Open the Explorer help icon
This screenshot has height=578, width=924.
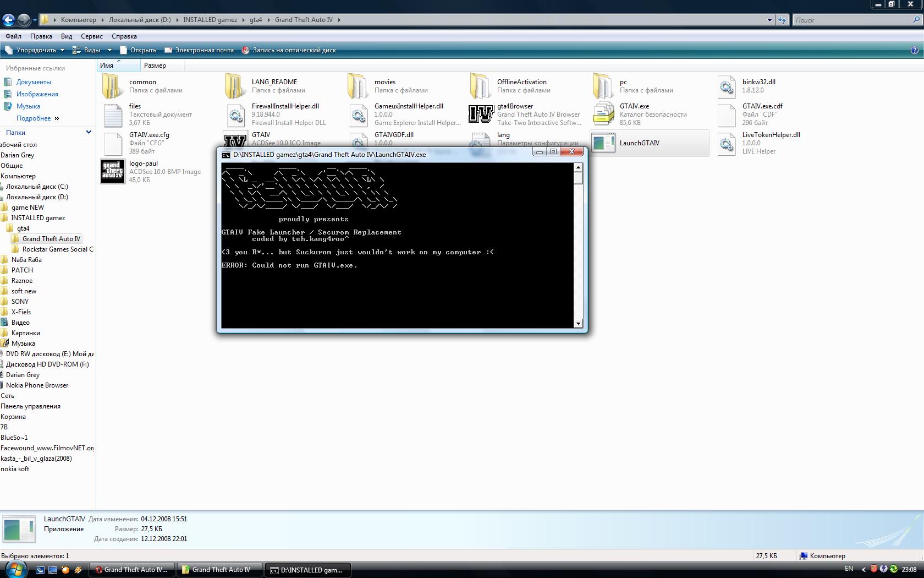pos(915,50)
